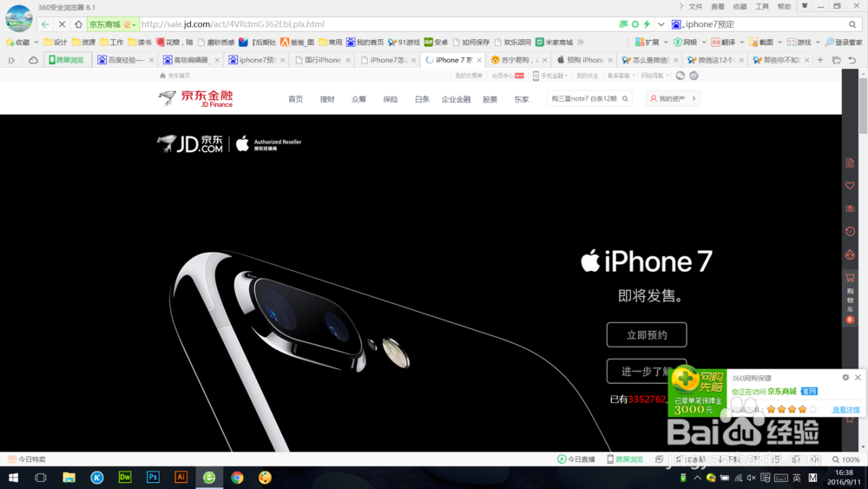The image size is (868, 489).
Task: Click the 100% zoom control in status bar
Action: pyautogui.click(x=845, y=459)
